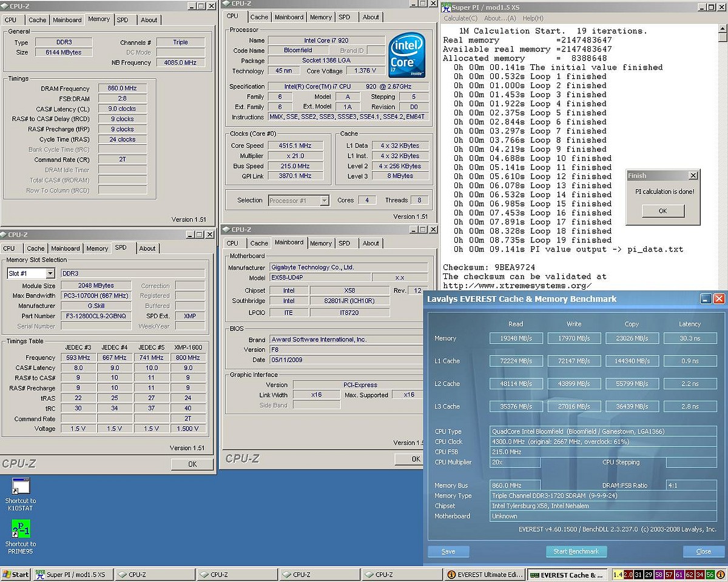Screen dimensions: 728x582
Task: Click the DRAM Frequency 860.0 MHz field
Action: click(123, 89)
